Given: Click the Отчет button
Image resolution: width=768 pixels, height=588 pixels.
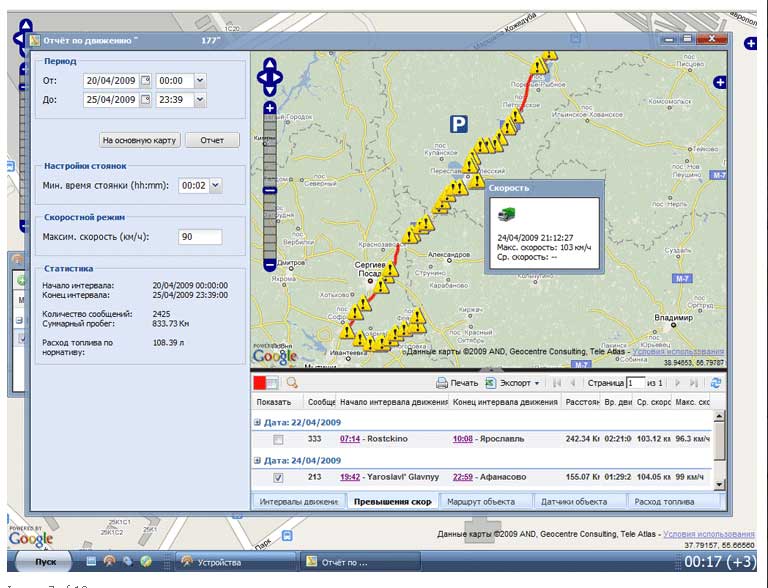Looking at the screenshot, I should tap(212, 140).
